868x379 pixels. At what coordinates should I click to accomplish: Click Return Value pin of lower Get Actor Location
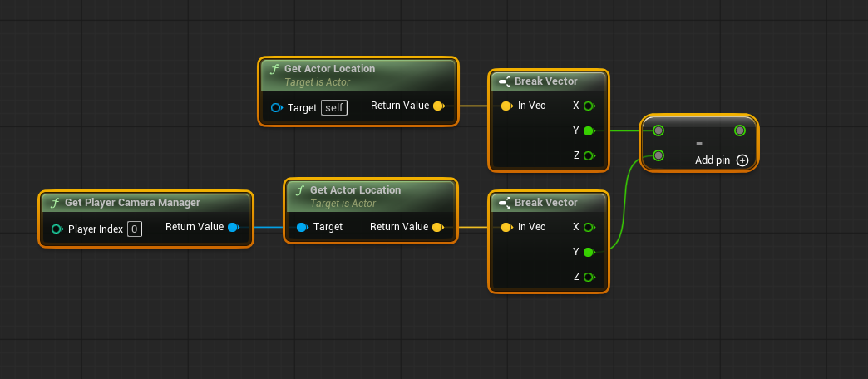[438, 227]
